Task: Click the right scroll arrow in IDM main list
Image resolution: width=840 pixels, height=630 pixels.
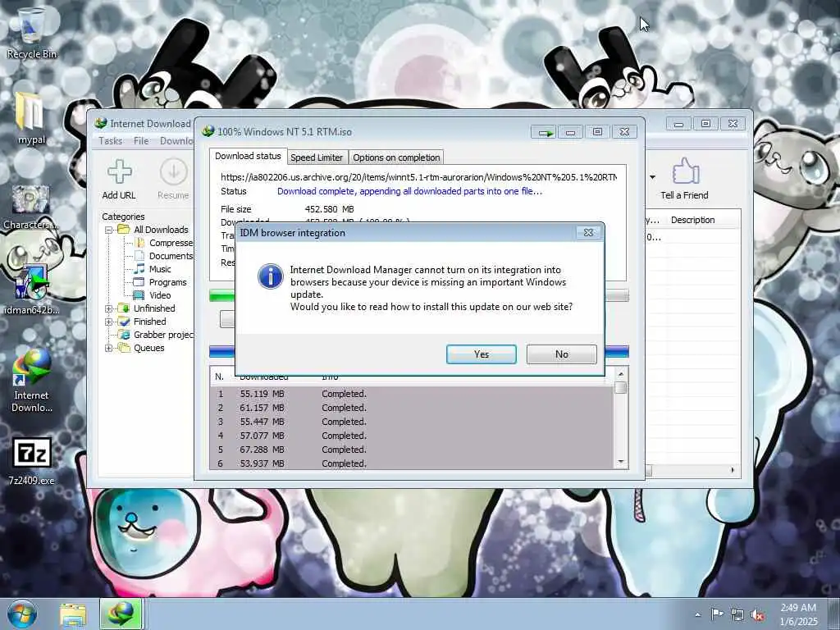Action: pyautogui.click(x=733, y=470)
